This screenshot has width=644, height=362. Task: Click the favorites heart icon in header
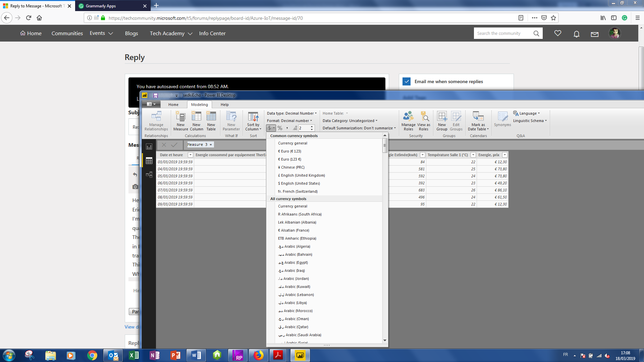point(558,33)
